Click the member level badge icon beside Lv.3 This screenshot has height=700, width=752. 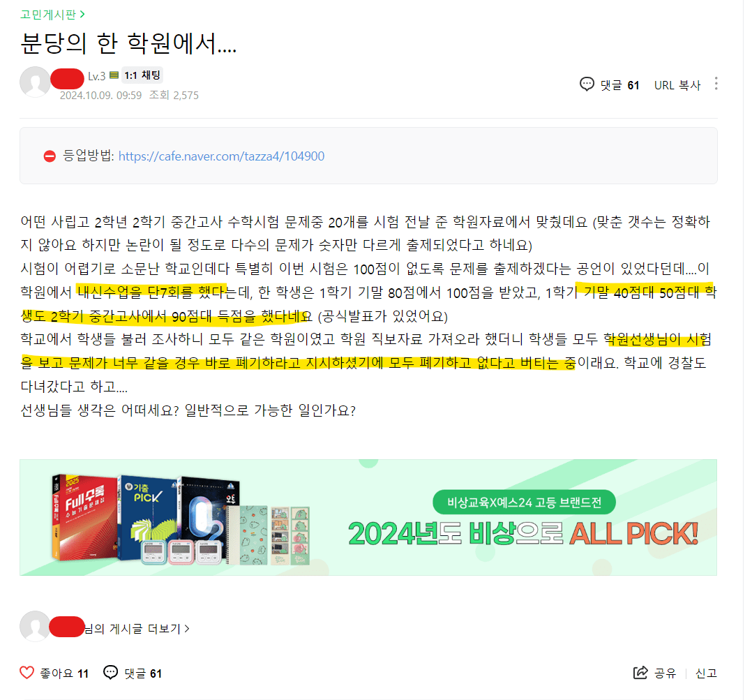point(114,75)
